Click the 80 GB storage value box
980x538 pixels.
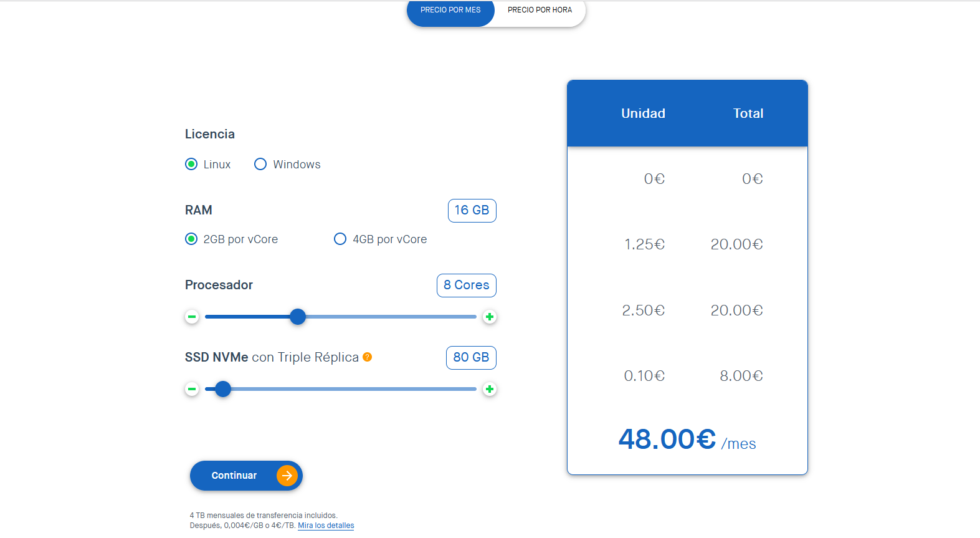[x=471, y=358]
